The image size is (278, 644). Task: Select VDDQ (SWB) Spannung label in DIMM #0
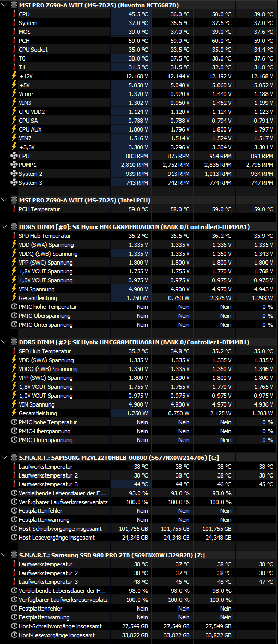48,254
